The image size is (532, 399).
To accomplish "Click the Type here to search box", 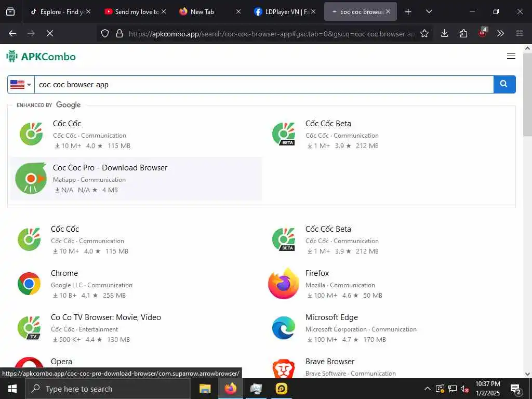I will pyautogui.click(x=108, y=389).
